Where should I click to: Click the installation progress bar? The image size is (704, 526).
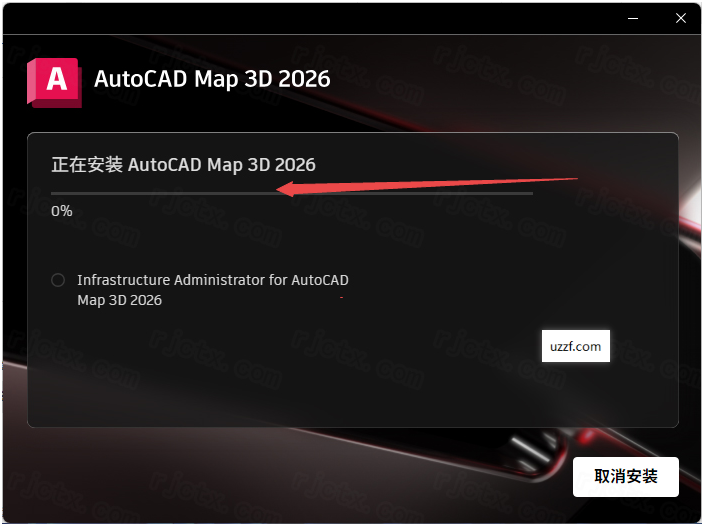[x=291, y=193]
